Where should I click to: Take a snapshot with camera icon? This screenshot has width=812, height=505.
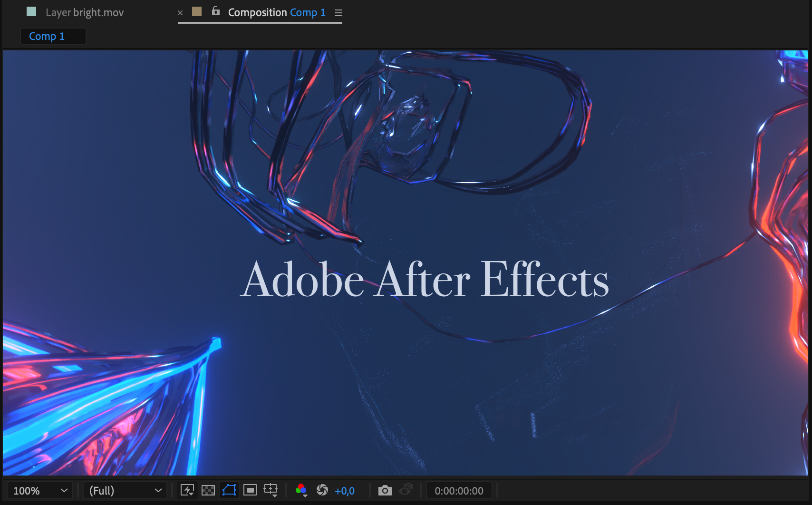(385, 490)
